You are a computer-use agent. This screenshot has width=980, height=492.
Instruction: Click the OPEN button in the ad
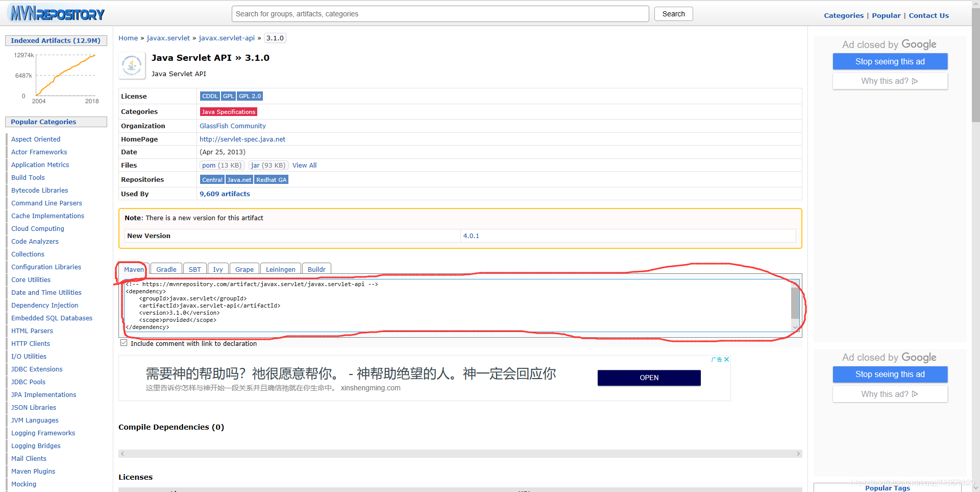pos(649,378)
